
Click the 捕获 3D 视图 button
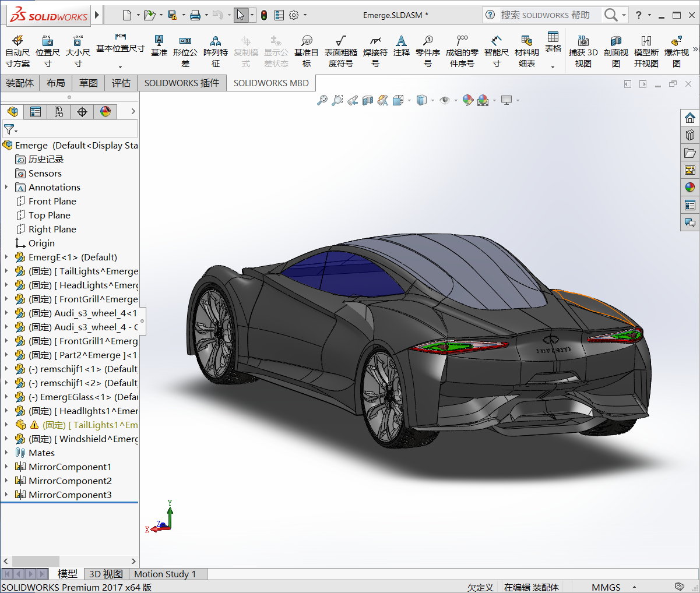pyautogui.click(x=583, y=51)
